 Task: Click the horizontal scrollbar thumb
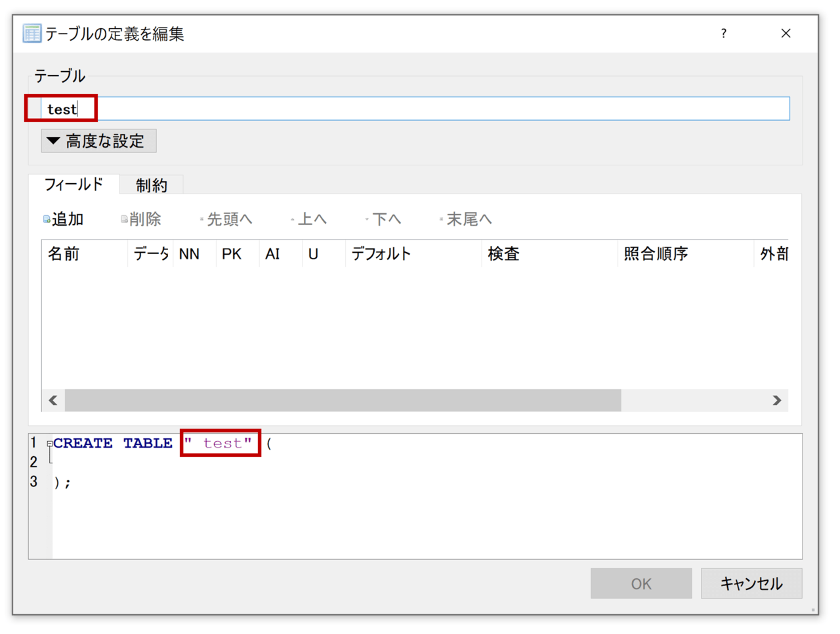click(x=343, y=400)
